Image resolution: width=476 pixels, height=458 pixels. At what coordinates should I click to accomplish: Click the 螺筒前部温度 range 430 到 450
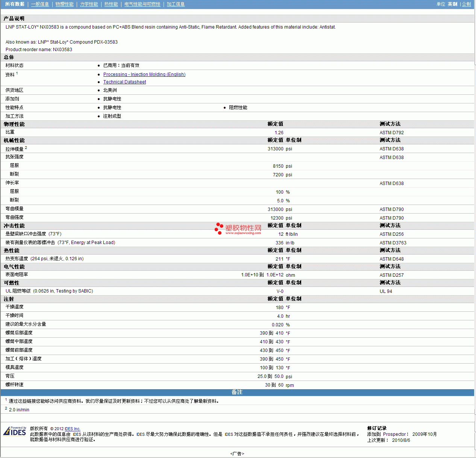[271, 350]
